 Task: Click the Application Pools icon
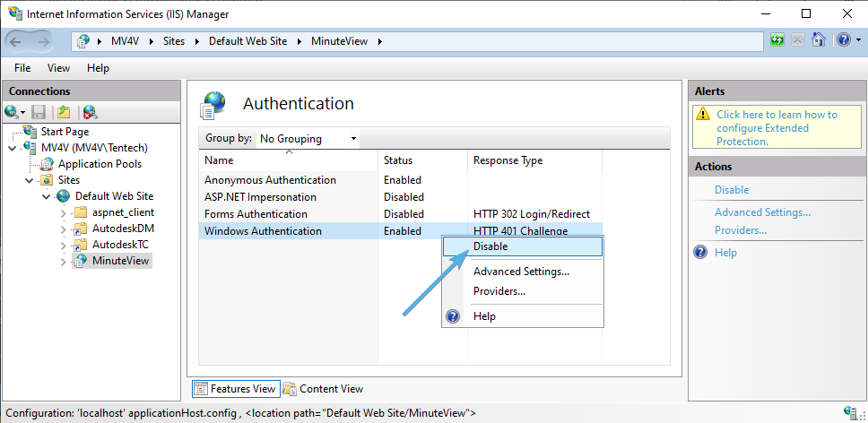coord(48,164)
